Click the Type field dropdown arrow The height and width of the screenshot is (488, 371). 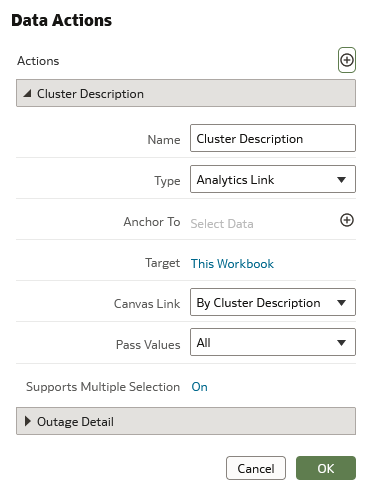341,180
